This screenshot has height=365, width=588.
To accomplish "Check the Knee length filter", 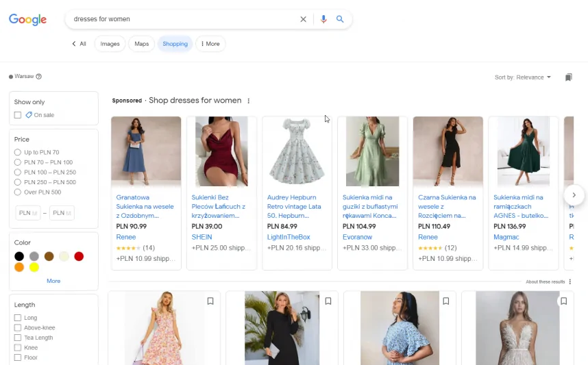I will [x=18, y=348].
